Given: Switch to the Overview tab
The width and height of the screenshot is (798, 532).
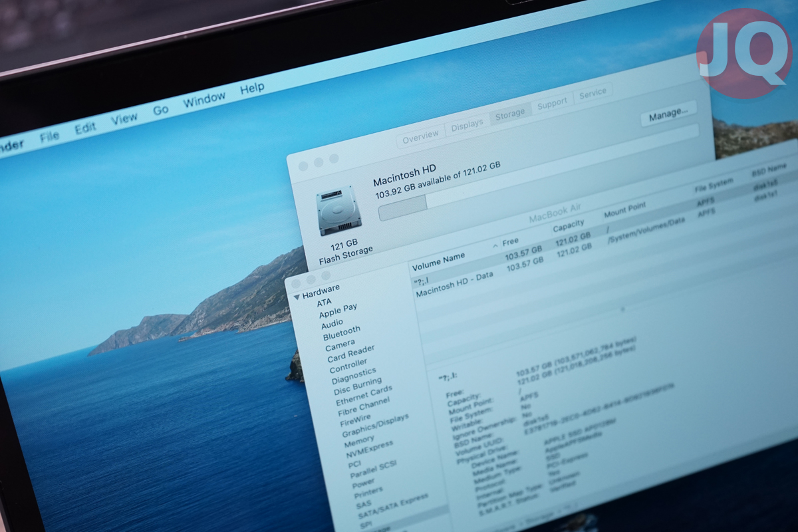Looking at the screenshot, I should pos(420,136).
